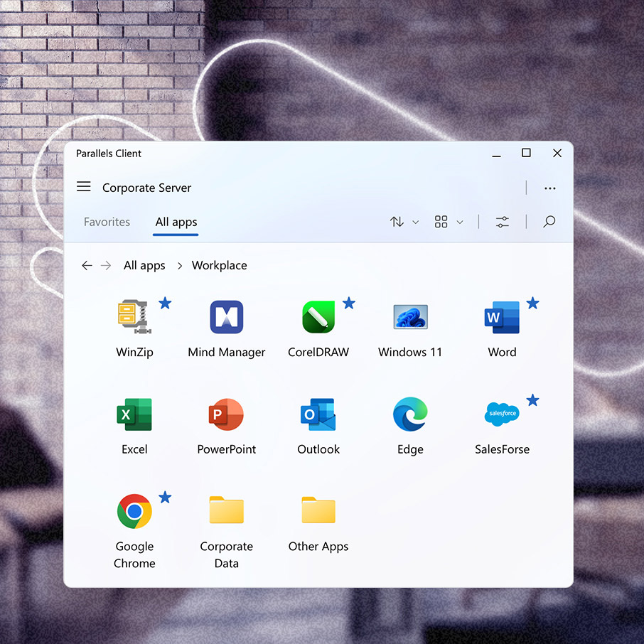Launch the Windows 11 desktop icon

click(x=410, y=316)
